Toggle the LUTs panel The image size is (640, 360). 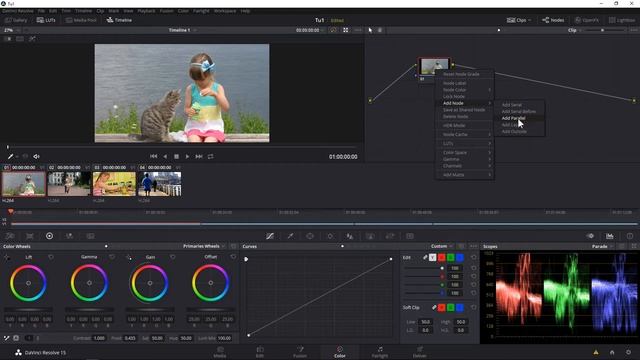pos(46,20)
